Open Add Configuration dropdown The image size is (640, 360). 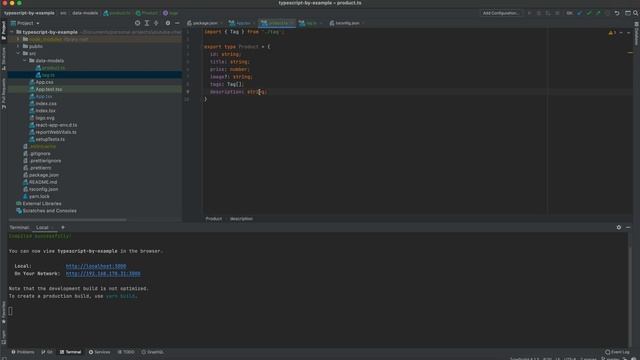(501, 13)
